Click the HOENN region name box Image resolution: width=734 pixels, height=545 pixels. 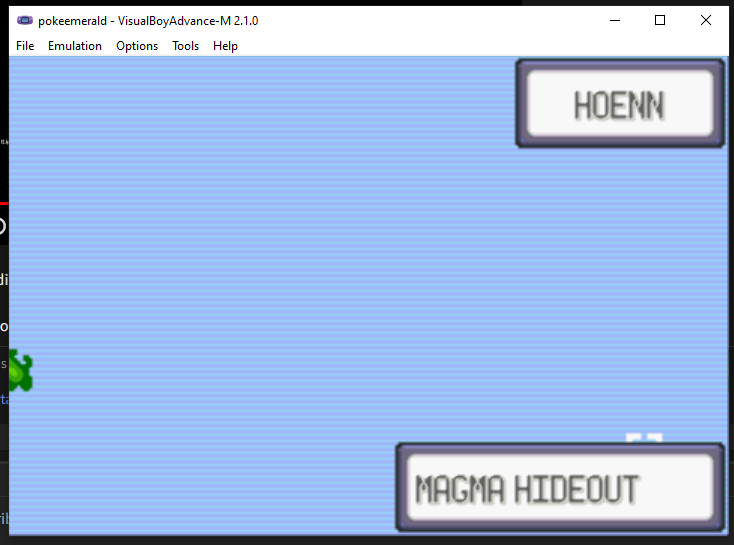tap(619, 104)
